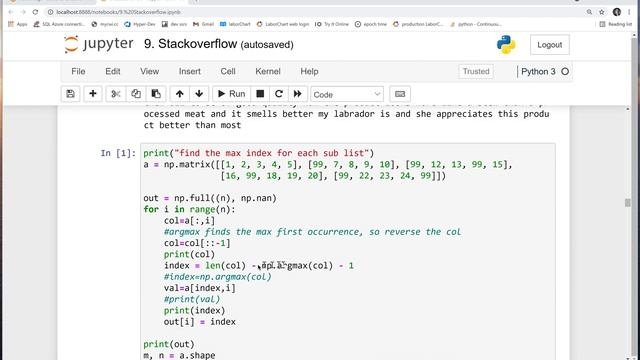Click the browser address bar URL
This screenshot has height=360, width=640.
pos(118,12)
